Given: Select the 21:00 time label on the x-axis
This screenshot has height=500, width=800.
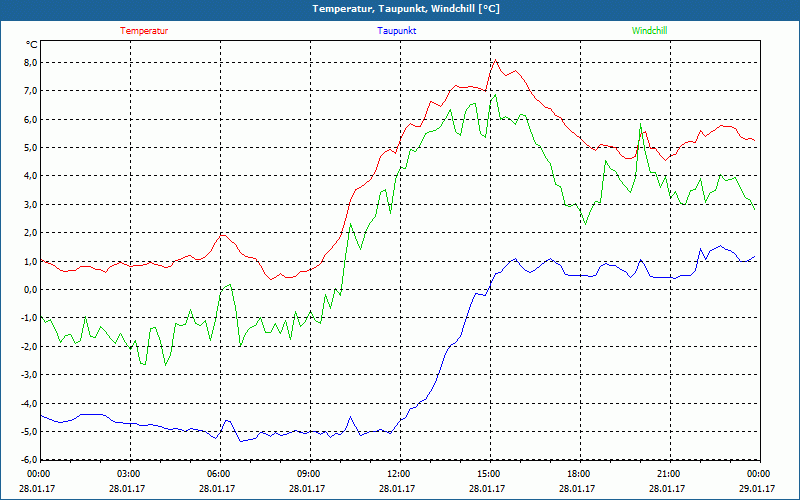Looking at the screenshot, I should [x=669, y=474].
